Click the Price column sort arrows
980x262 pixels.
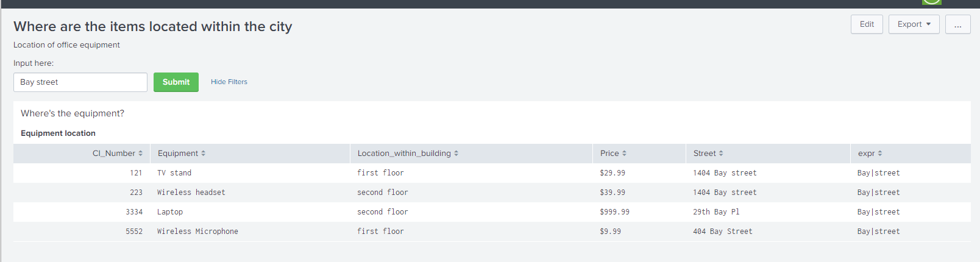[x=624, y=154]
